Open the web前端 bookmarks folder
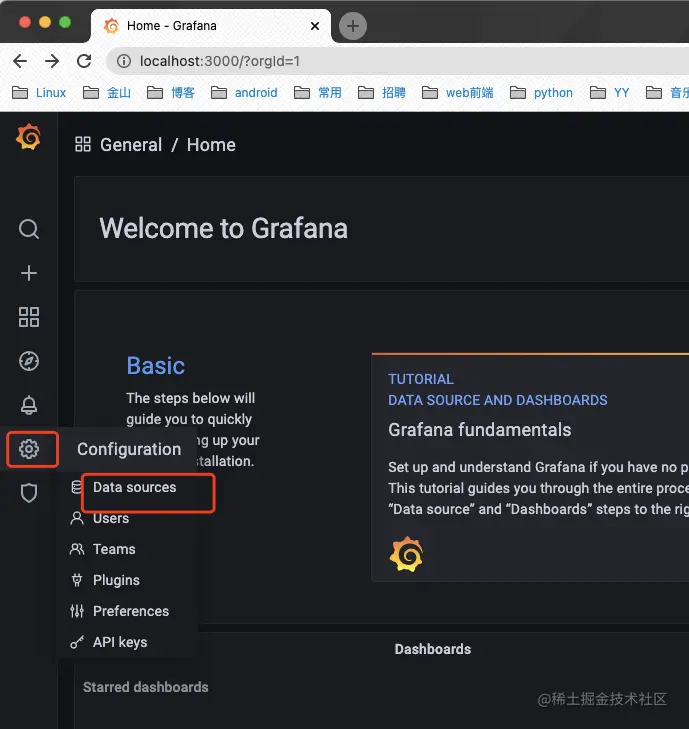The image size is (689, 729). pos(457,93)
